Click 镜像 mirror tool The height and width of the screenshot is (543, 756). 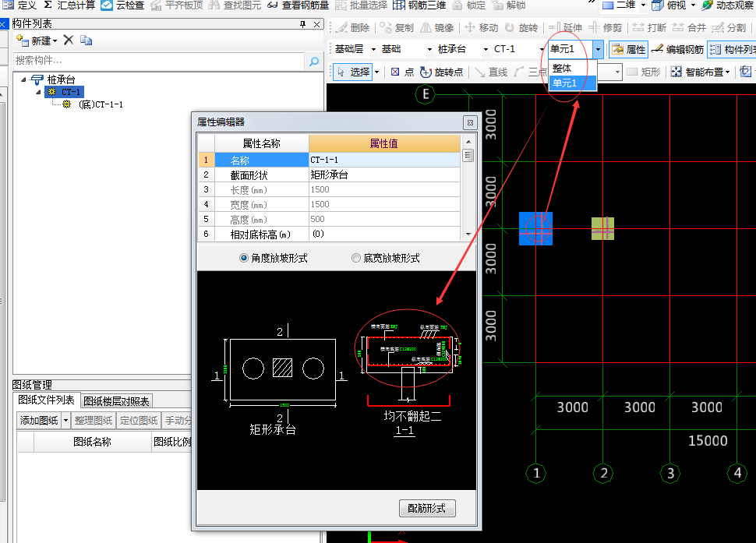pos(436,28)
